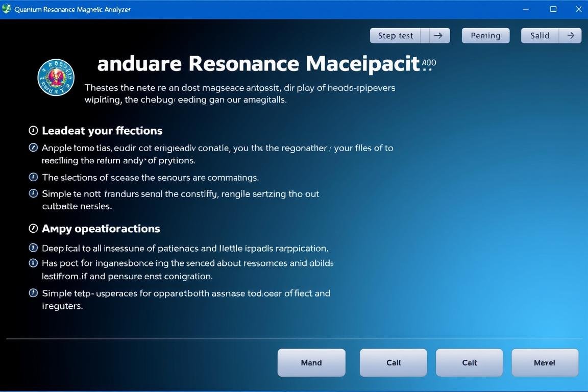Click the bullet icon beside "Deep ical to all"
Screen dimensions: 588x392
[x=34, y=248]
